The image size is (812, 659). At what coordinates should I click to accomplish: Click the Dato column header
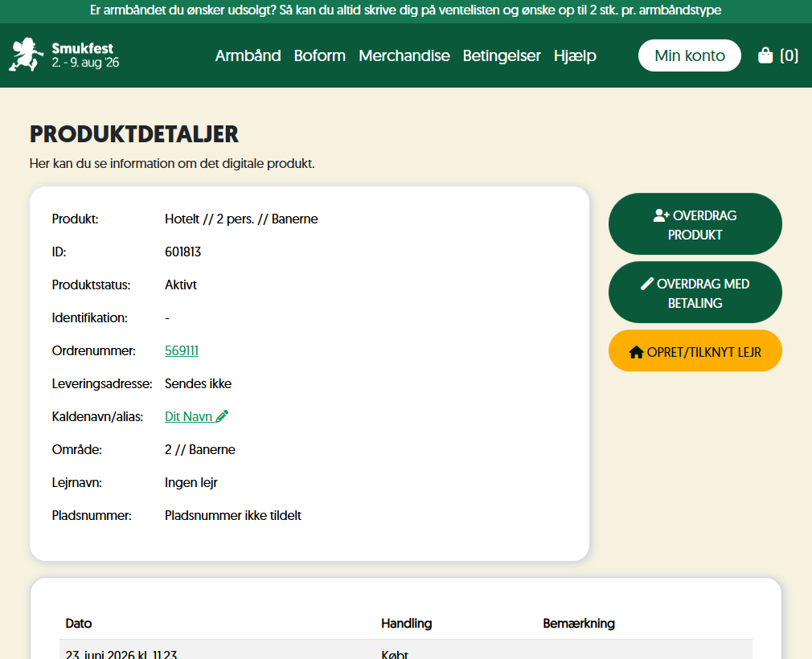click(x=79, y=624)
